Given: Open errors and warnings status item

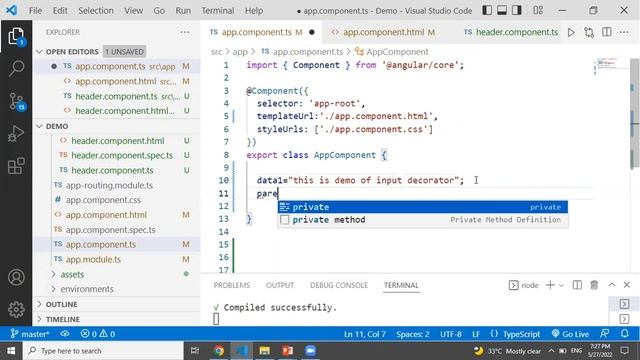Looking at the screenshot, I should 98,334.
